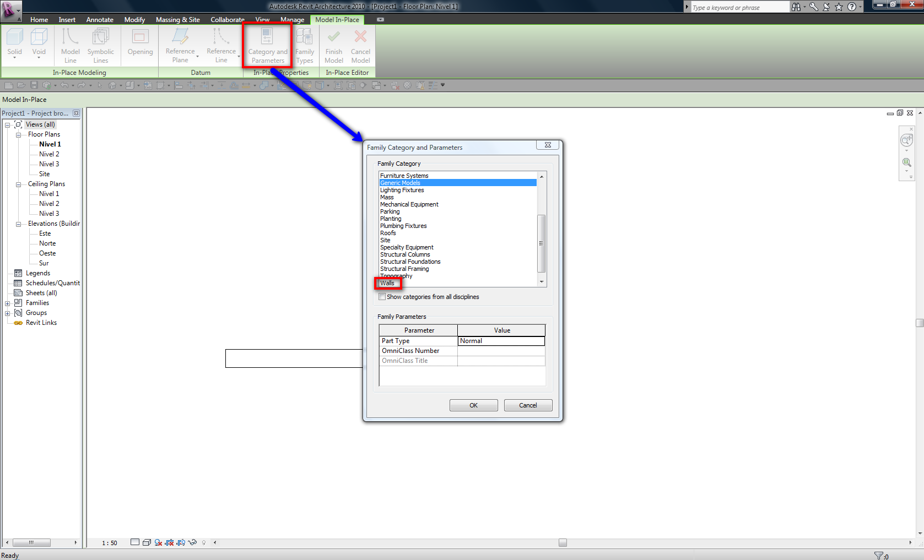Select the Void tool

point(39,44)
